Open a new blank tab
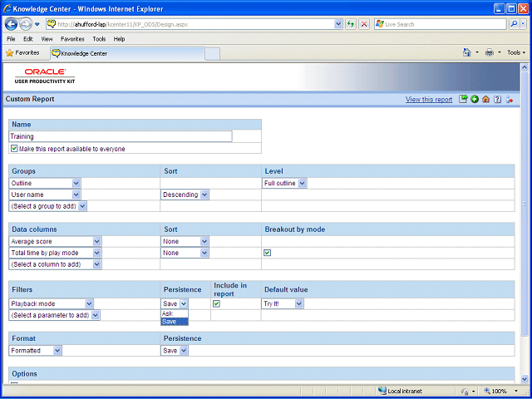Image resolution: width=532 pixels, height=399 pixels. [213, 54]
